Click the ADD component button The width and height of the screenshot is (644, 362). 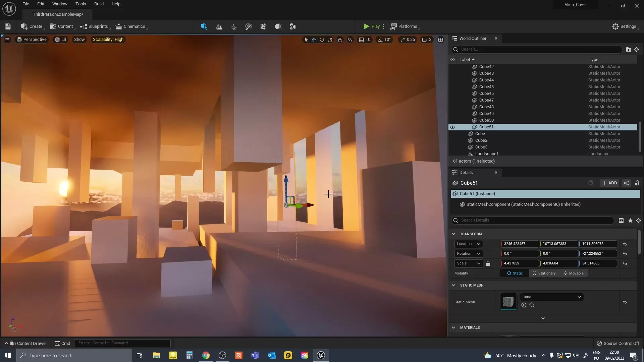coord(609,183)
